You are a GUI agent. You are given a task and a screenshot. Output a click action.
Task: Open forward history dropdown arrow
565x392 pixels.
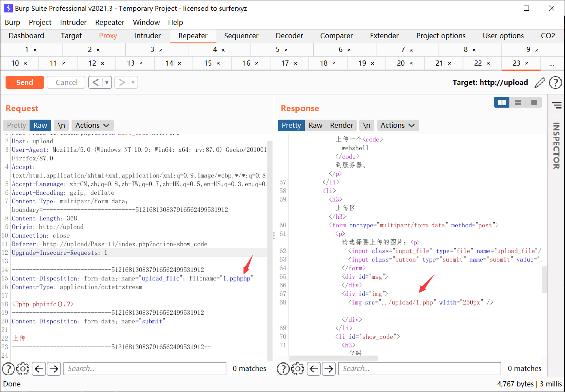pos(133,82)
